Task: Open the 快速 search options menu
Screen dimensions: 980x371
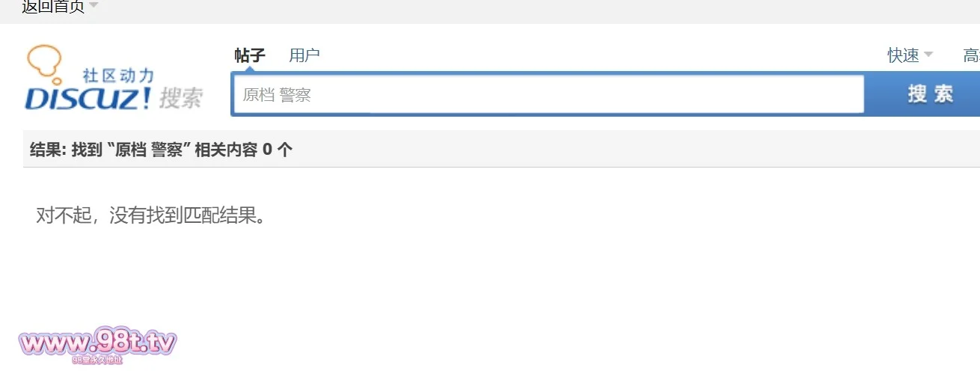Action: 903,55
